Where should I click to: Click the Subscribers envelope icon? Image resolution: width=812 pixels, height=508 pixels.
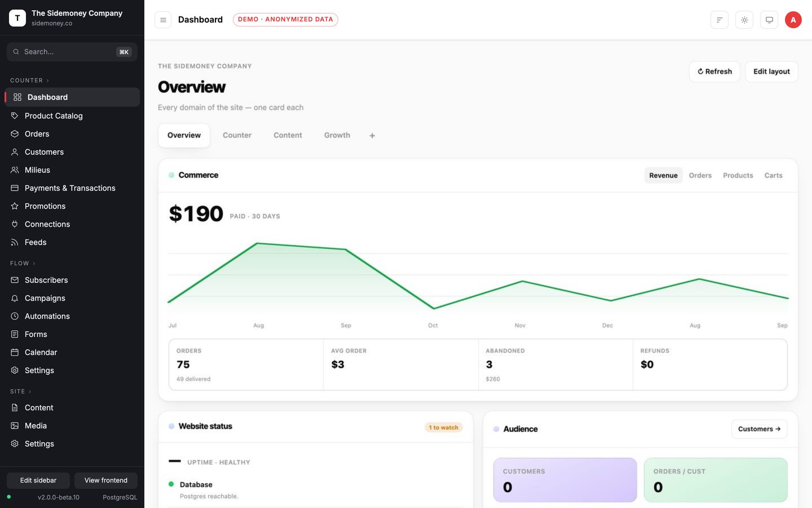(15, 280)
